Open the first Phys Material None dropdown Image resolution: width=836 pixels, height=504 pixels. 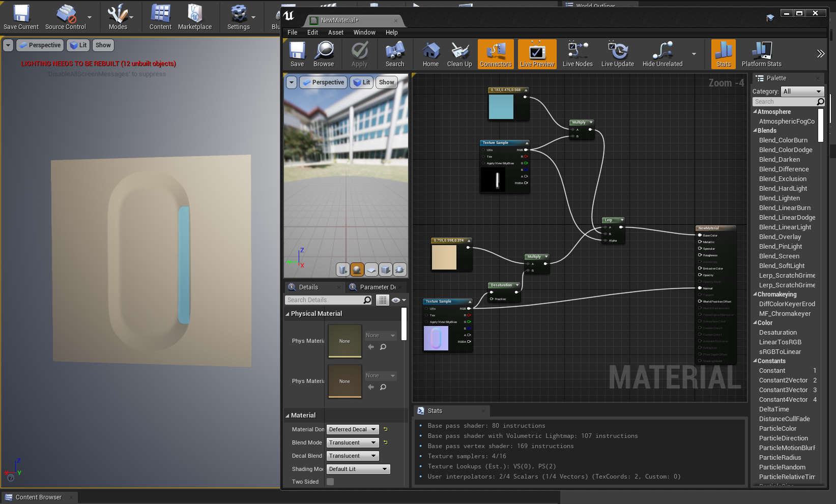coord(381,336)
